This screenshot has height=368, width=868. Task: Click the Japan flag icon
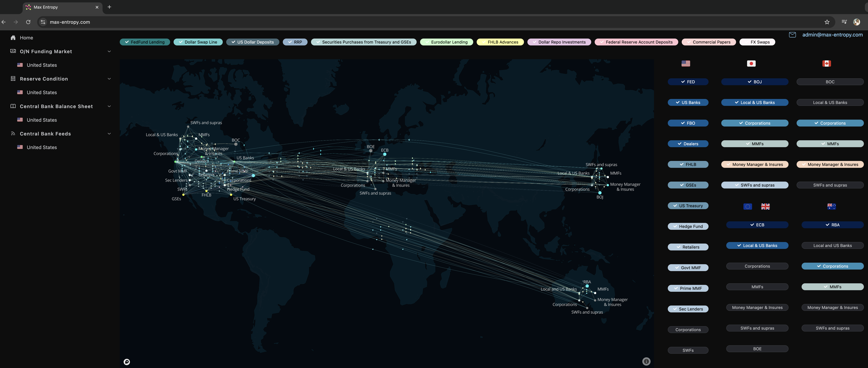(751, 63)
